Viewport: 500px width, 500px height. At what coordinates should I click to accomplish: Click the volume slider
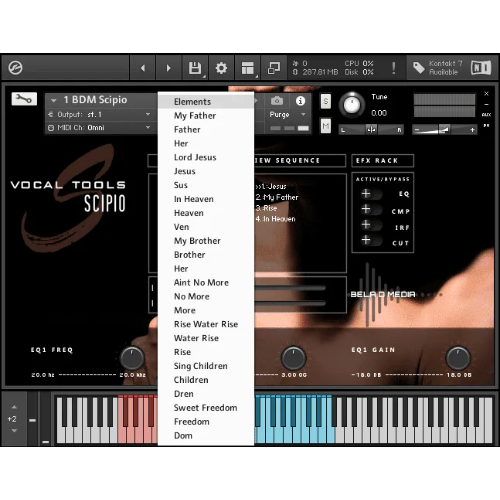(444, 129)
